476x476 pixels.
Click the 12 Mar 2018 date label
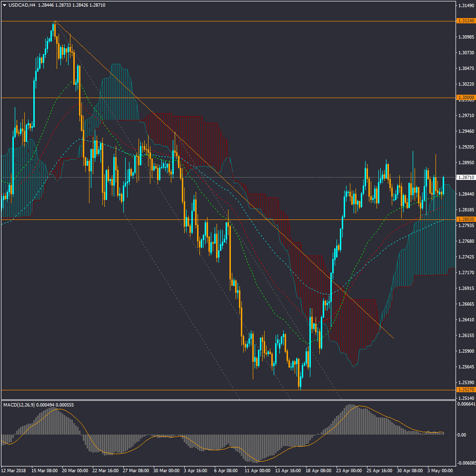(x=15, y=470)
